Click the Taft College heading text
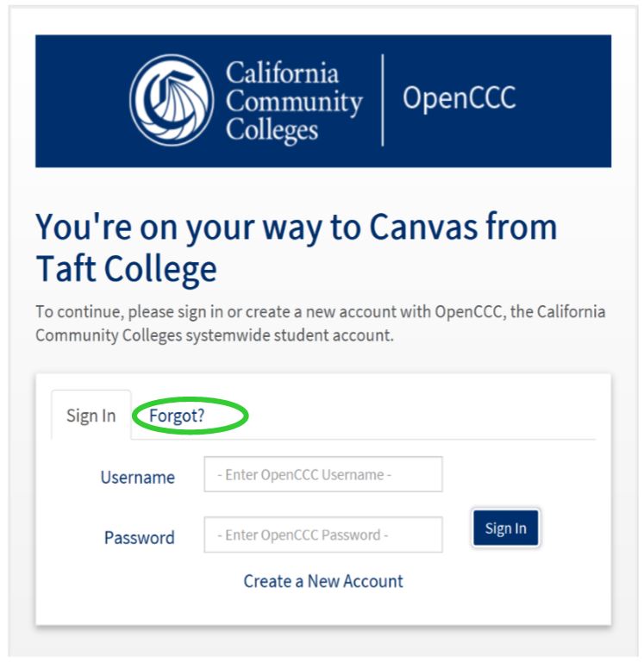644x663 pixels. point(126,270)
